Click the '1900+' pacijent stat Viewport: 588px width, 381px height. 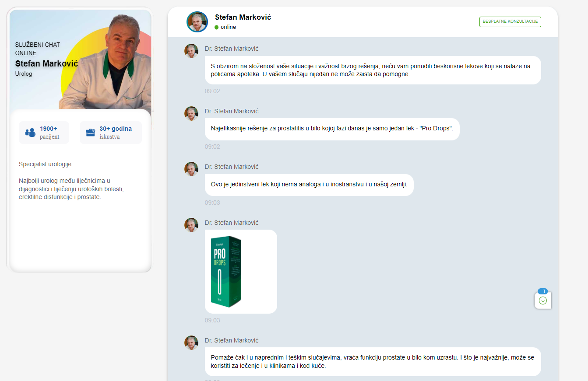click(44, 133)
